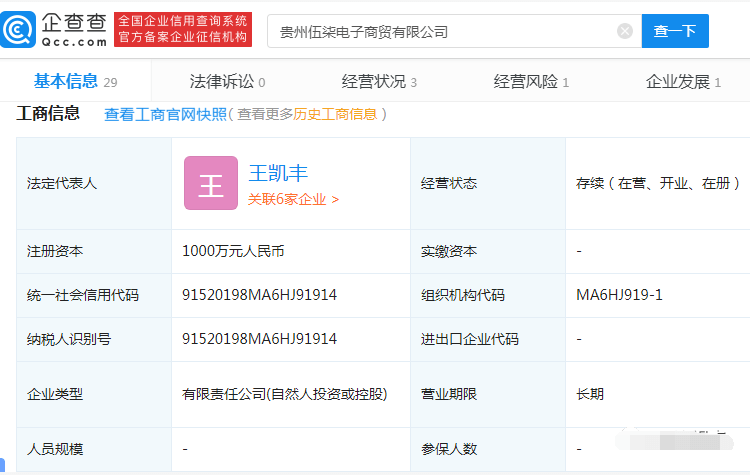Clear the search box with the X icon
Image resolution: width=750 pixels, height=475 pixels.
point(625,31)
